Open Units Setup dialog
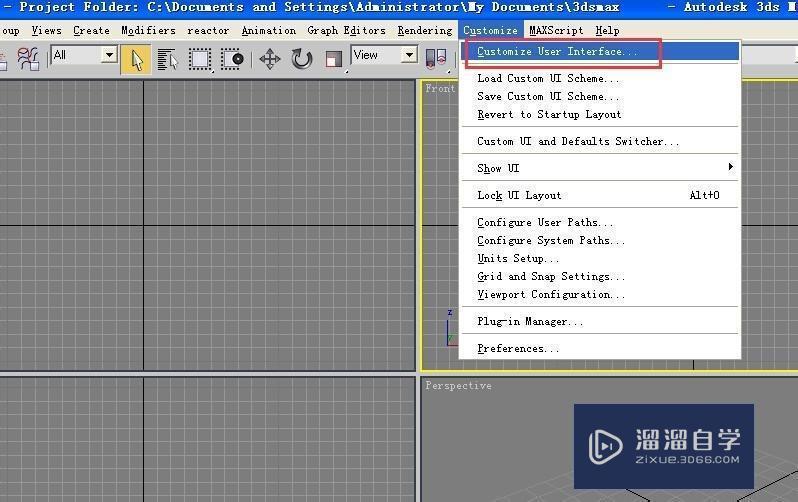798x502 pixels. pyautogui.click(x=601, y=259)
